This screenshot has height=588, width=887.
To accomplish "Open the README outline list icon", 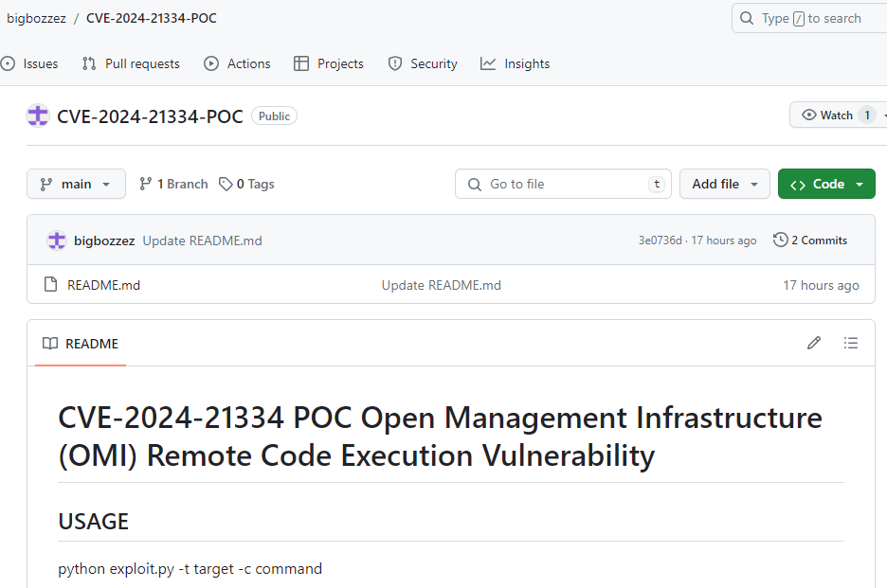I will [851, 343].
